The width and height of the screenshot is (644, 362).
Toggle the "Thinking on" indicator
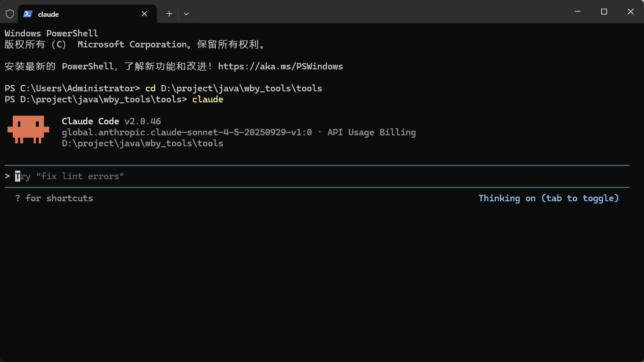[x=548, y=198]
